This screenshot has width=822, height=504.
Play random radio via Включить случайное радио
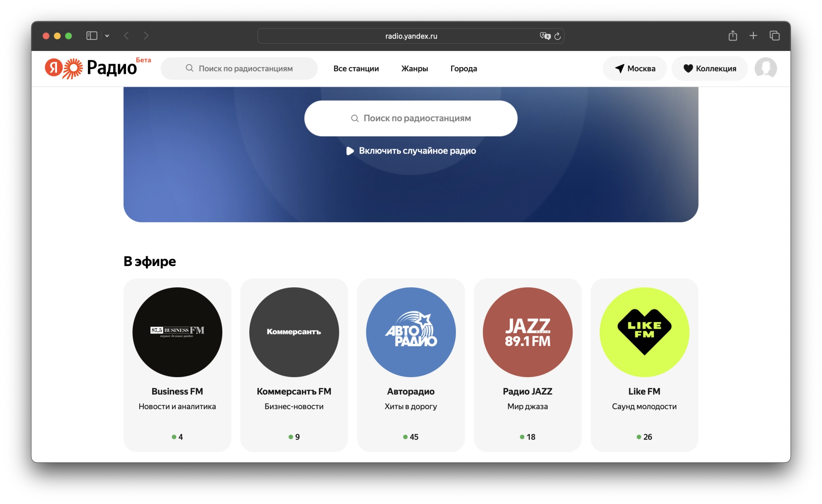click(x=411, y=151)
